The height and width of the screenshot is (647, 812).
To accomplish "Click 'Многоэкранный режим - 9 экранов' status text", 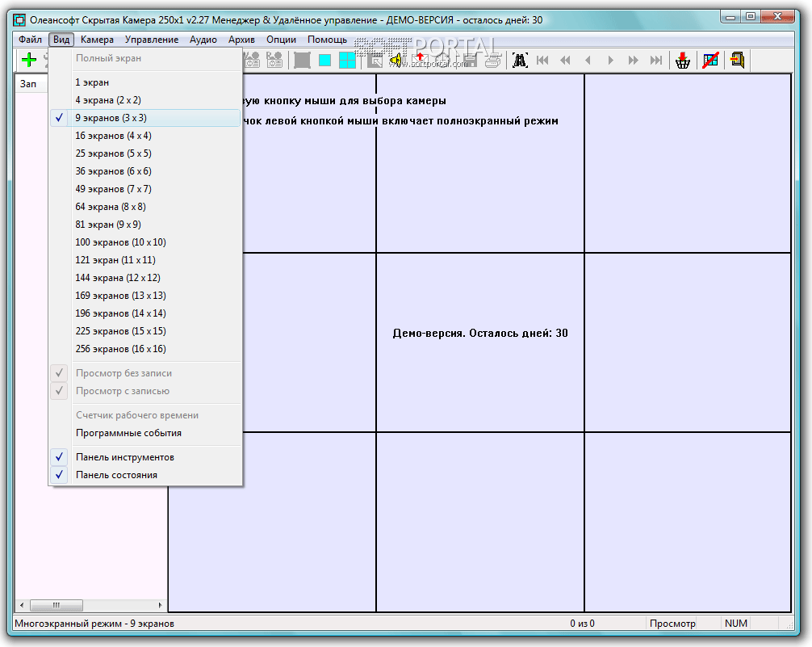I will (94, 624).
